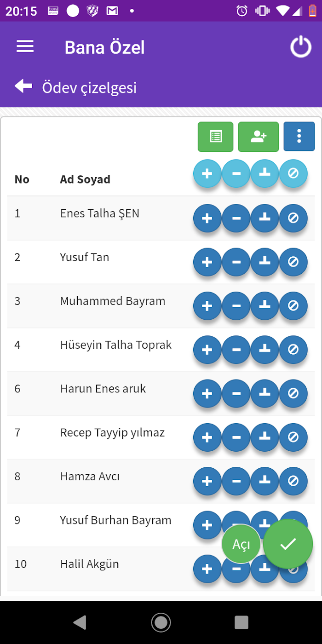Mark minus for all students in header
Screen dimensions: 322x644
[236, 173]
